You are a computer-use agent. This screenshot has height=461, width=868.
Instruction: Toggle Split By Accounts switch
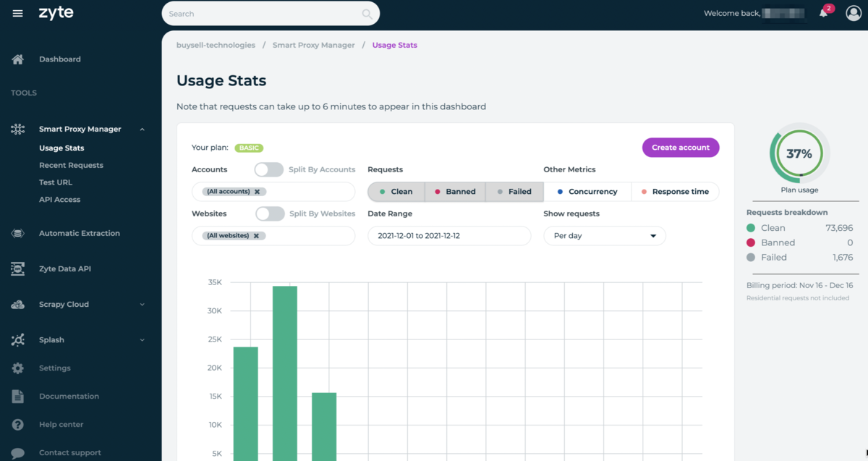coord(269,169)
